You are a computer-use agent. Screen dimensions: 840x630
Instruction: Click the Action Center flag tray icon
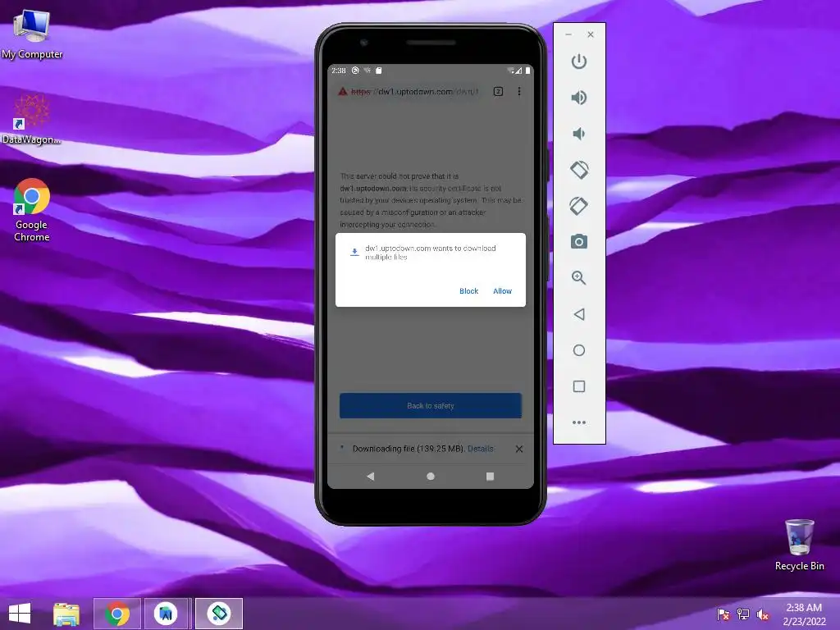tap(724, 614)
